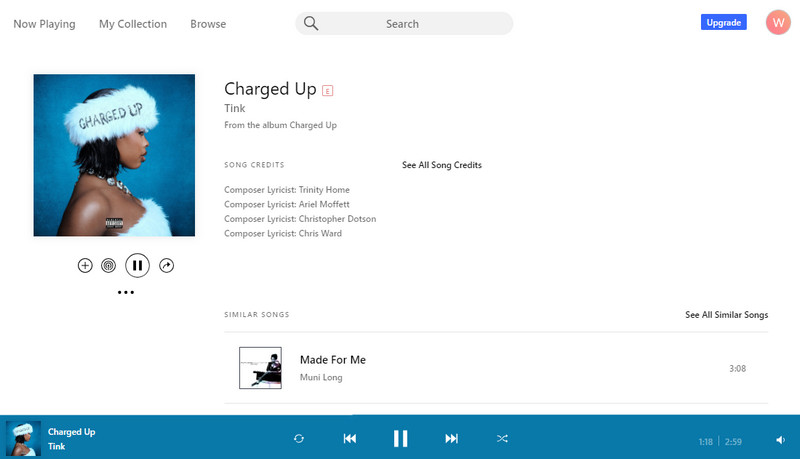Click the playback progress bar above player
This screenshot has height=459, width=800.
(400, 415)
